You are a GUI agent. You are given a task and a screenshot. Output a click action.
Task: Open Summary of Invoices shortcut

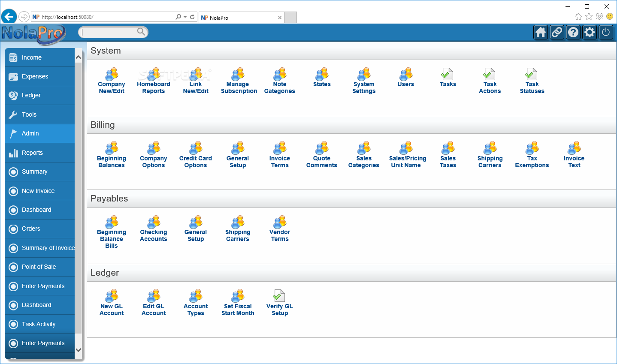coord(40,248)
